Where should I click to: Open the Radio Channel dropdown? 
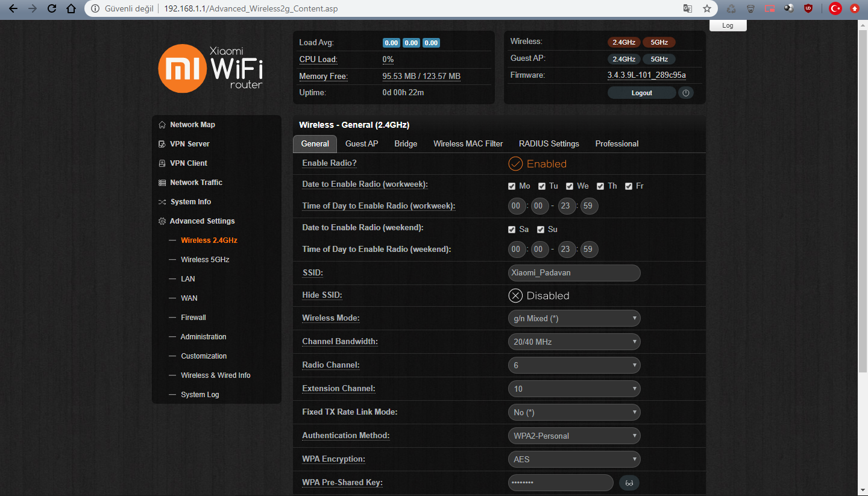pos(574,365)
